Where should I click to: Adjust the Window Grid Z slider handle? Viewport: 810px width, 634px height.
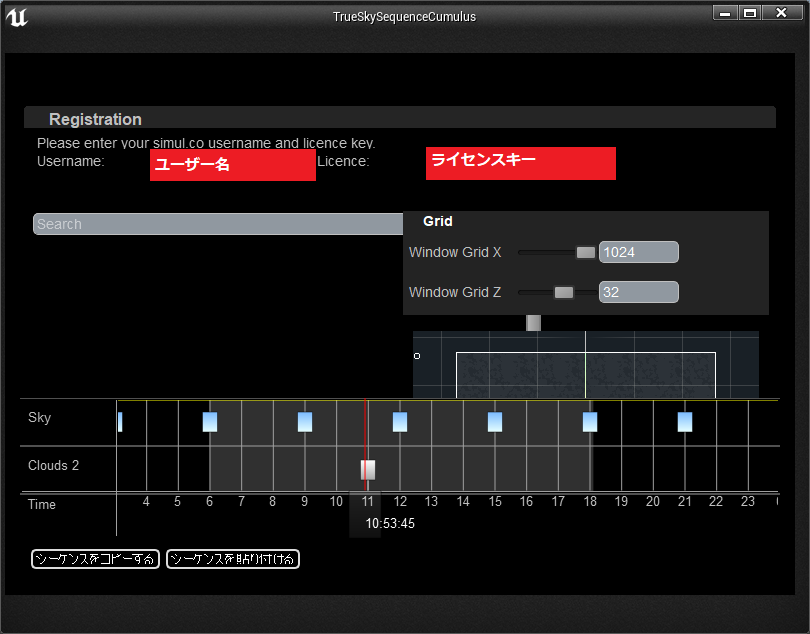(564, 292)
